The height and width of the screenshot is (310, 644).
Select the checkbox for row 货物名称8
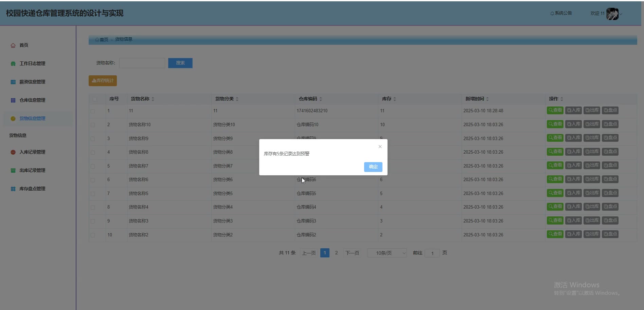tap(93, 153)
